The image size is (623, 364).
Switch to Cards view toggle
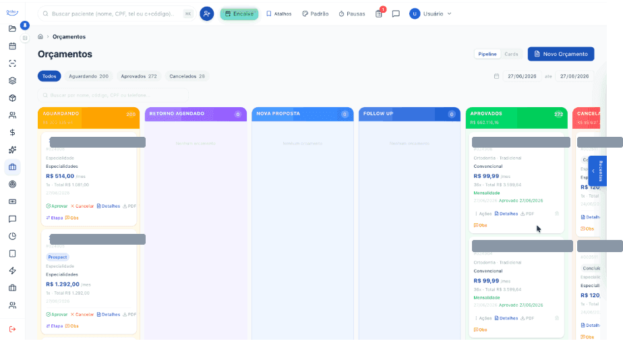tap(511, 54)
